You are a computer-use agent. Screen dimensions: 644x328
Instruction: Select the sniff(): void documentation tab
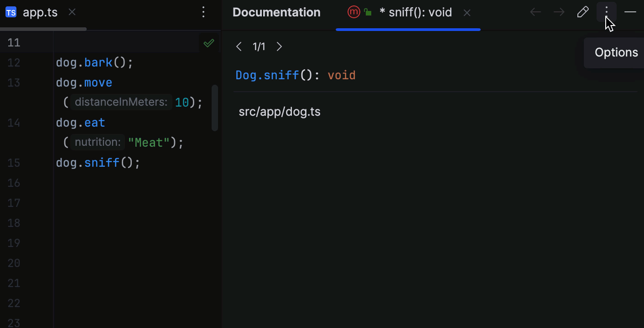(x=416, y=12)
